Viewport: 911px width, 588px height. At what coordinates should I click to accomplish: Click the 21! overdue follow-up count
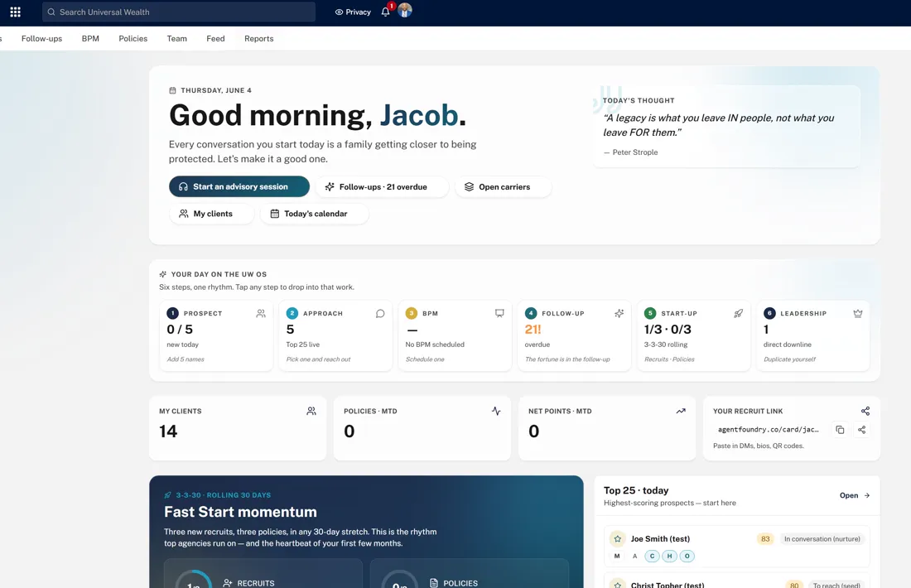pyautogui.click(x=533, y=330)
